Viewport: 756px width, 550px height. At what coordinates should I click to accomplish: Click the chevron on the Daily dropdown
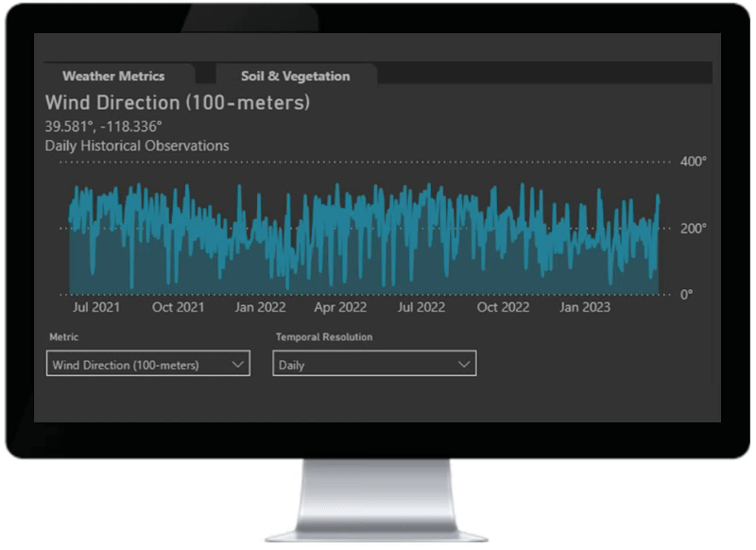click(x=464, y=365)
